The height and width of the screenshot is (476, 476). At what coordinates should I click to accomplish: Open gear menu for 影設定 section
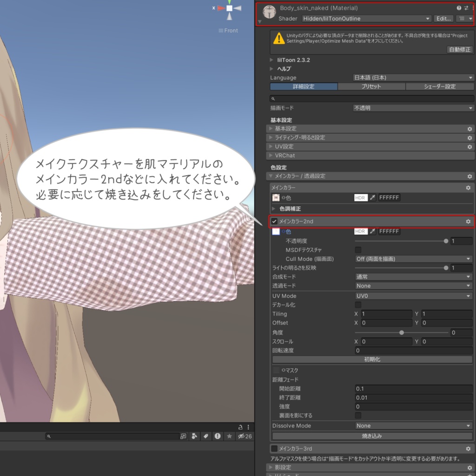(x=469, y=468)
